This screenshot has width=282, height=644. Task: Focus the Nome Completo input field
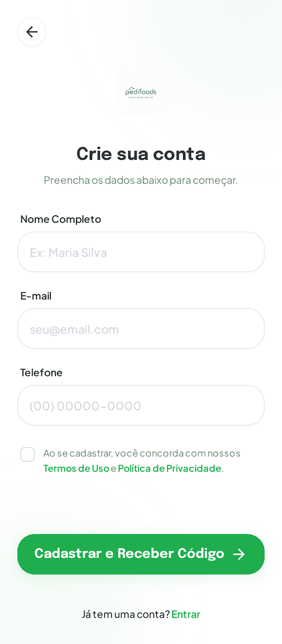[141, 252]
